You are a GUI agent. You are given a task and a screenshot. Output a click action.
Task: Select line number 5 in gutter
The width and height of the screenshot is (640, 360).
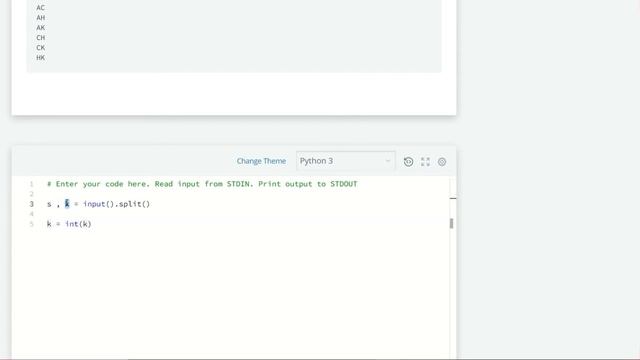click(x=31, y=224)
